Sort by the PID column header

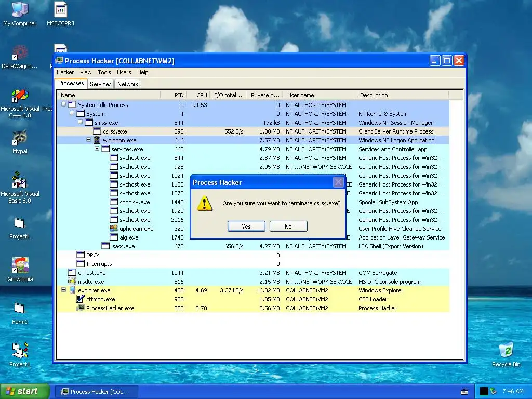point(173,95)
